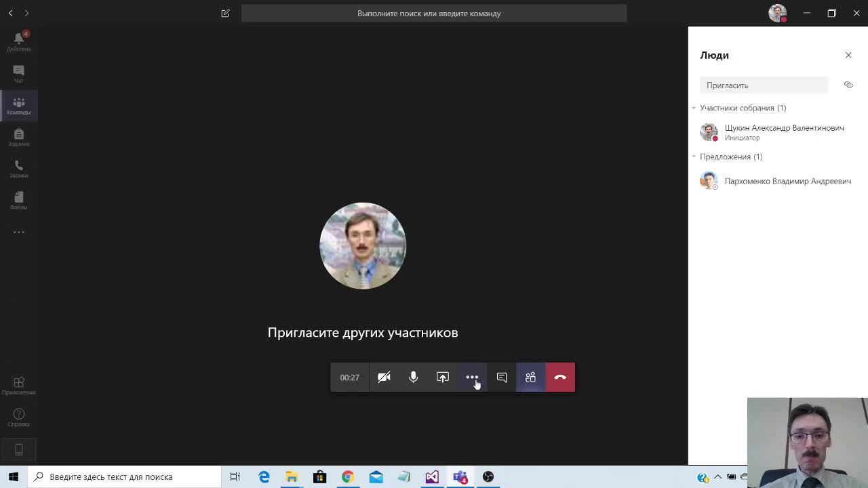Hide the participants panel via toolbar

(x=530, y=378)
